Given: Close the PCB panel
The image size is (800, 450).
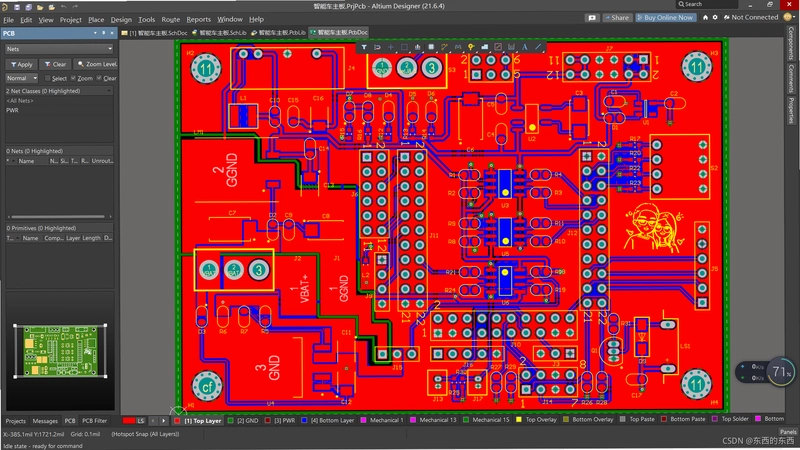Looking at the screenshot, I should [112, 33].
